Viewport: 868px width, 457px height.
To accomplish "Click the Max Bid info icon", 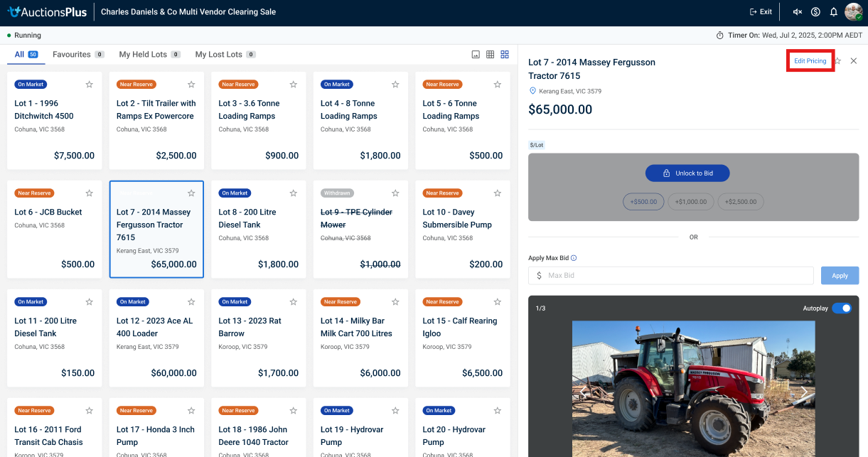I will point(574,259).
